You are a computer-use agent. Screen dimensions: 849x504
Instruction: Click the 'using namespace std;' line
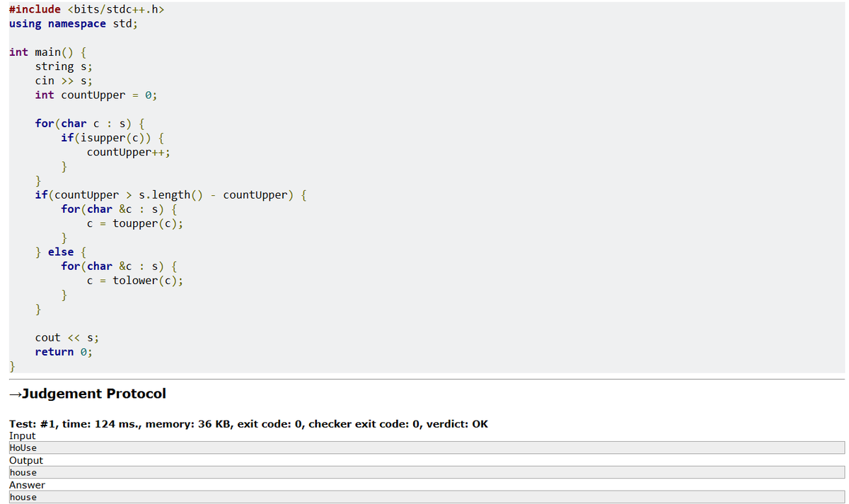coord(74,23)
